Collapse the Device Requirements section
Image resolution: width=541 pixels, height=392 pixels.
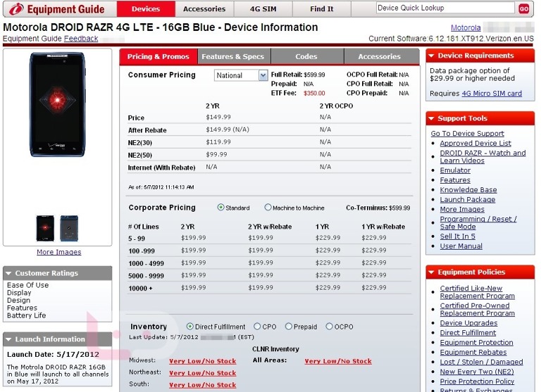point(431,56)
